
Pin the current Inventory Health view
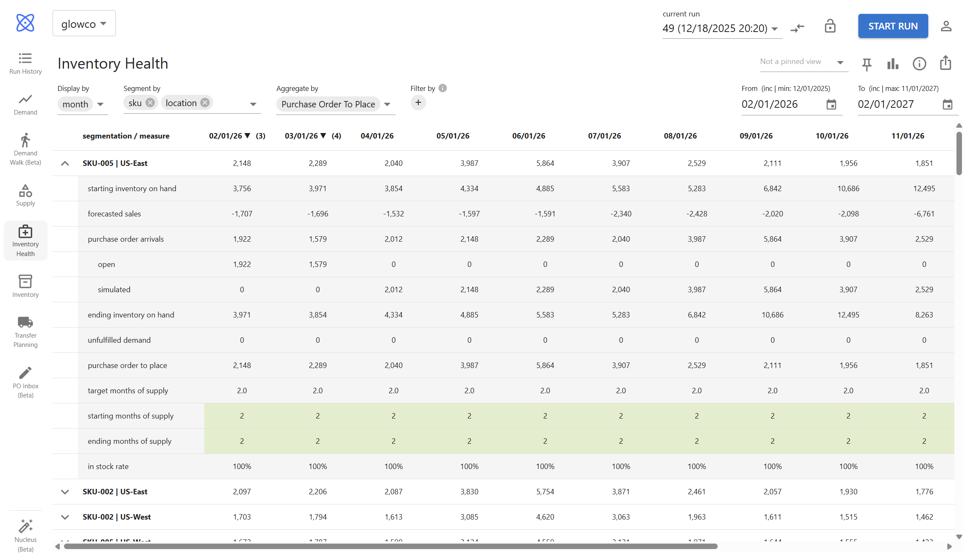pyautogui.click(x=866, y=64)
